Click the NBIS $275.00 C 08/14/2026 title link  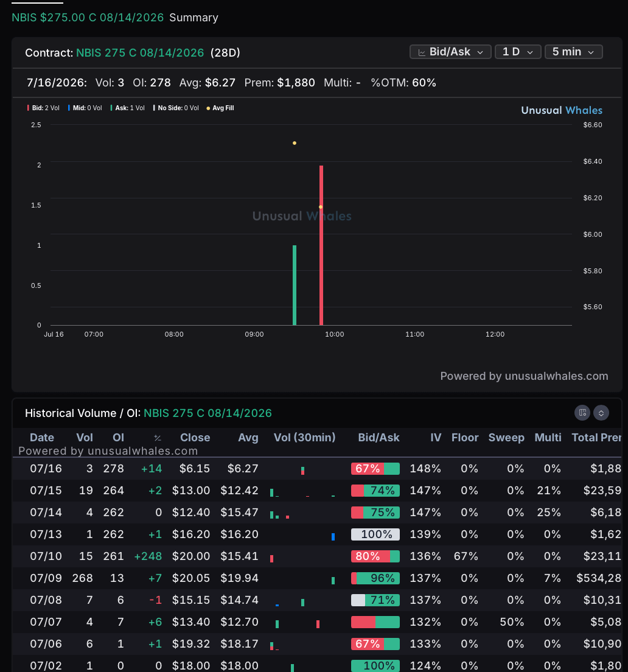pyautogui.click(x=88, y=18)
